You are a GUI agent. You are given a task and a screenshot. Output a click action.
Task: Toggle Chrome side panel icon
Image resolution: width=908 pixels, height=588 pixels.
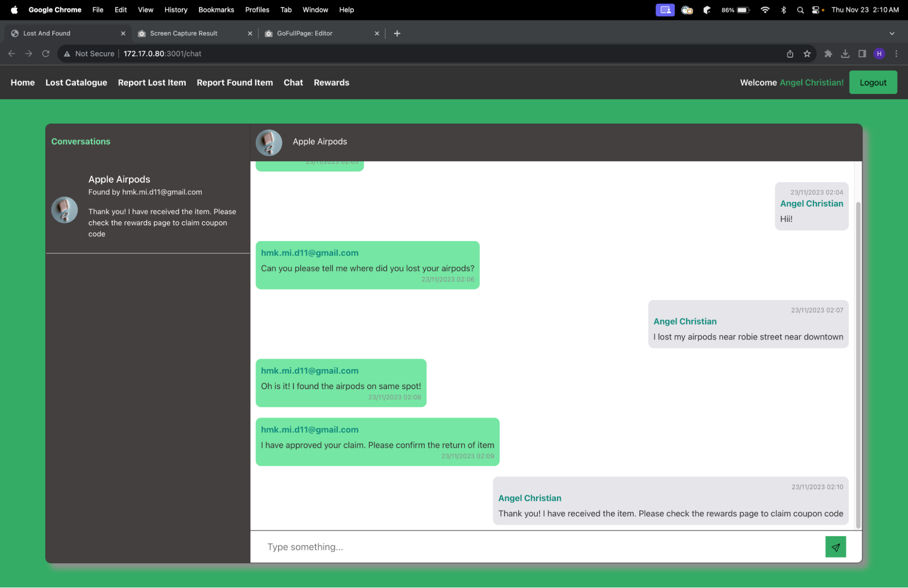pyautogui.click(x=862, y=54)
